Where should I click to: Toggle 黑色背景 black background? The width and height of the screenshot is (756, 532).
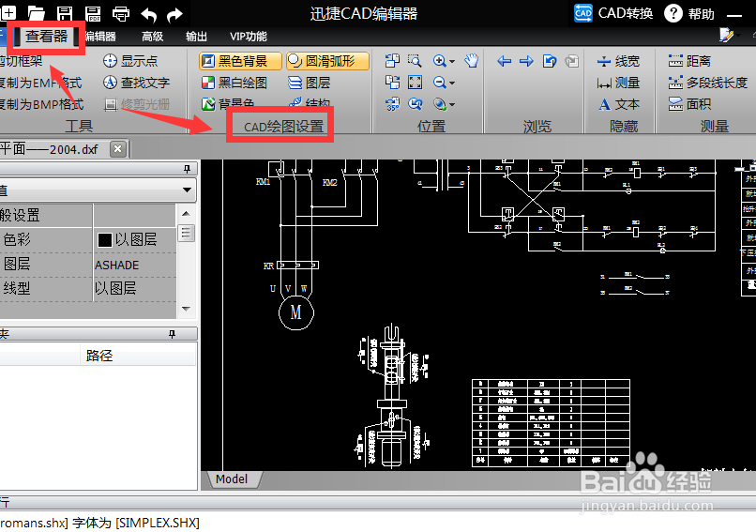tap(240, 61)
